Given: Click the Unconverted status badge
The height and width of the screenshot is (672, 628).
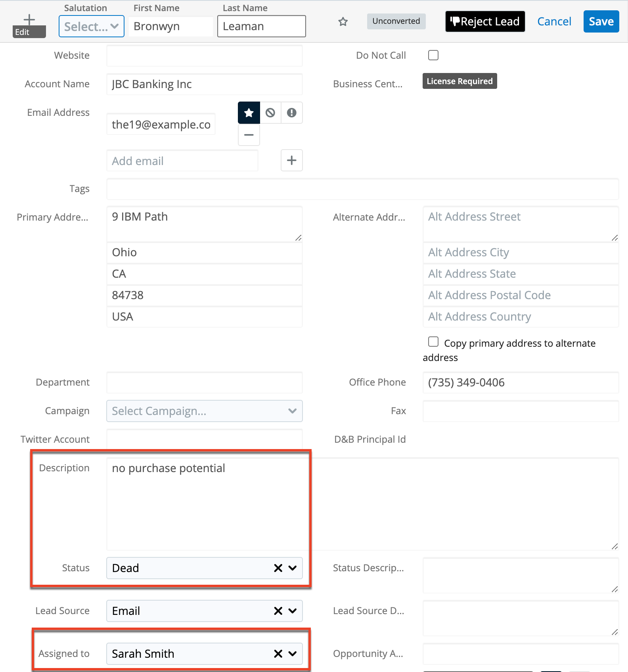Looking at the screenshot, I should 396,21.
